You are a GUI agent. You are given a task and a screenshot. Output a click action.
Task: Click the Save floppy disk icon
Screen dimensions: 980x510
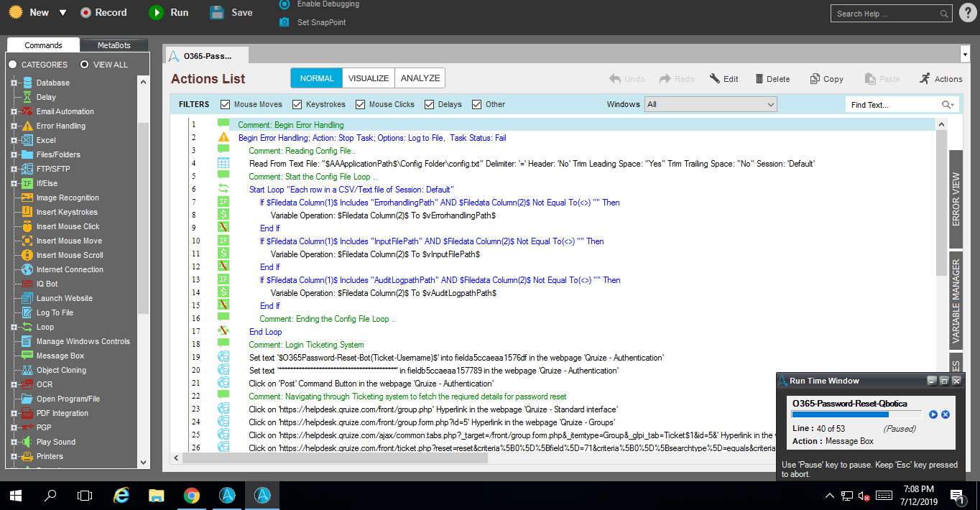click(217, 12)
